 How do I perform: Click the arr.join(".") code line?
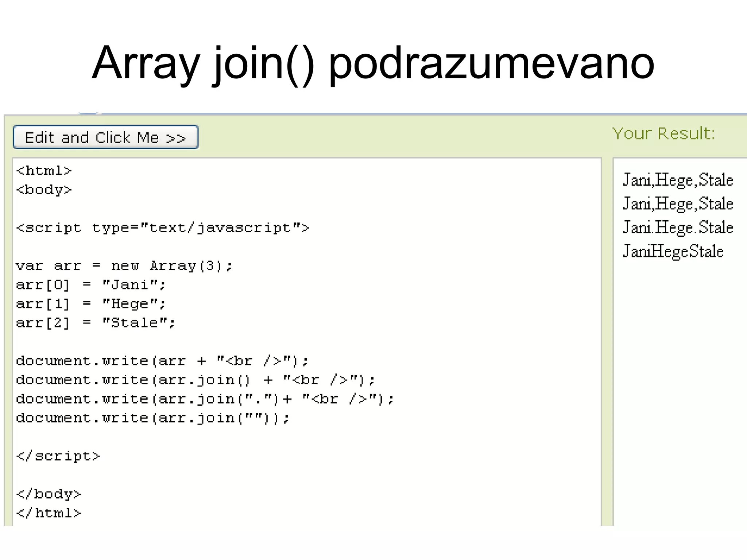[x=205, y=399]
